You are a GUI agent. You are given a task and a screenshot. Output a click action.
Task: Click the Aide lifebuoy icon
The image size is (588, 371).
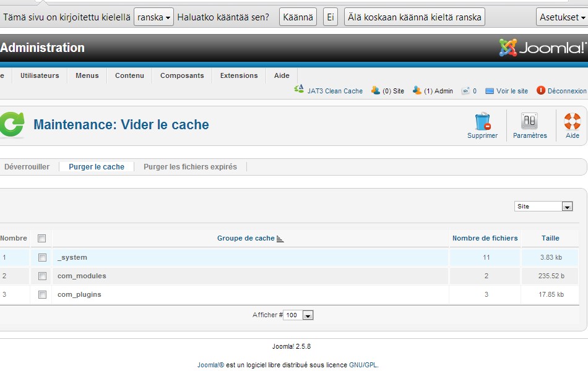tap(573, 121)
